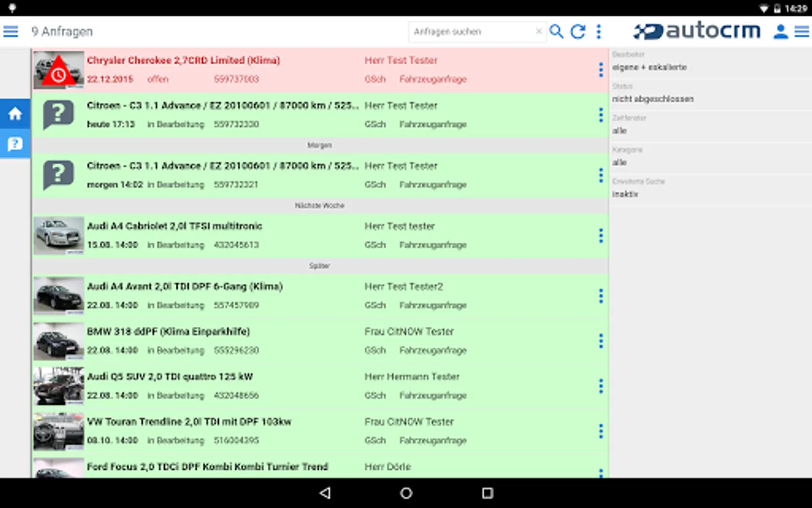Click question-mark icon of heute 17:13 Citroen
The width and height of the screenshot is (812, 508).
59,115
